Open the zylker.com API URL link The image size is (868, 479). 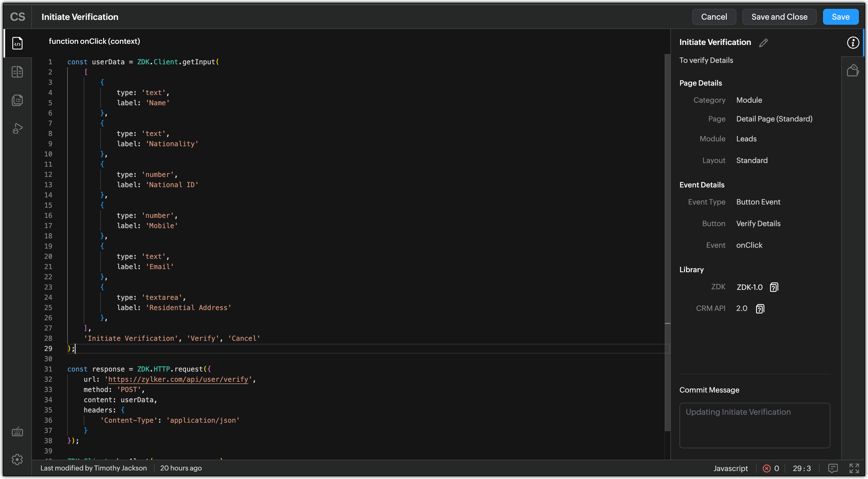(x=178, y=379)
